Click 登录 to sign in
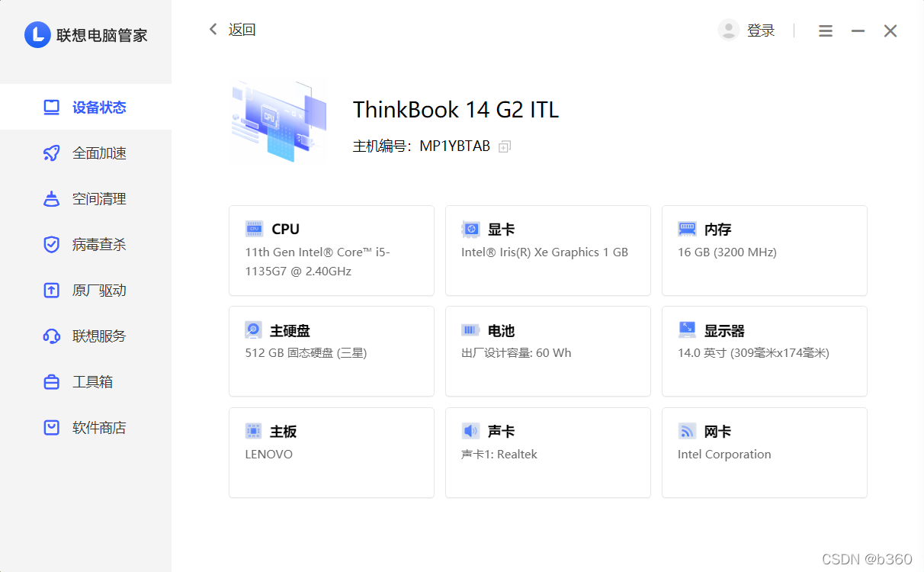This screenshot has height=572, width=924. tap(759, 30)
